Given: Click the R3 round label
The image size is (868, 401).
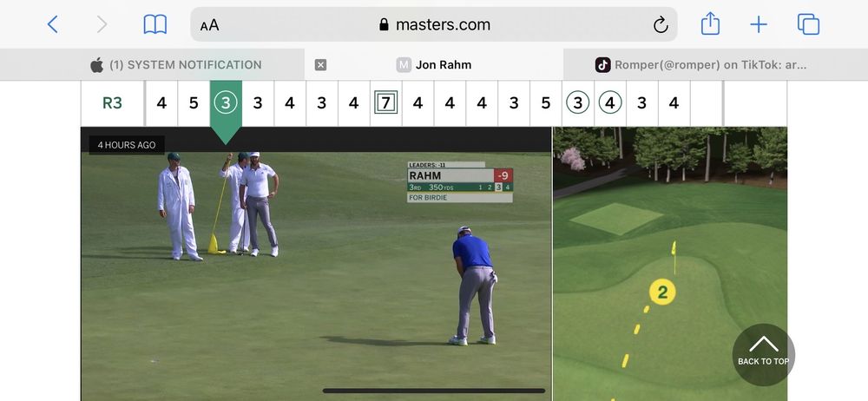Looking at the screenshot, I should point(112,103).
